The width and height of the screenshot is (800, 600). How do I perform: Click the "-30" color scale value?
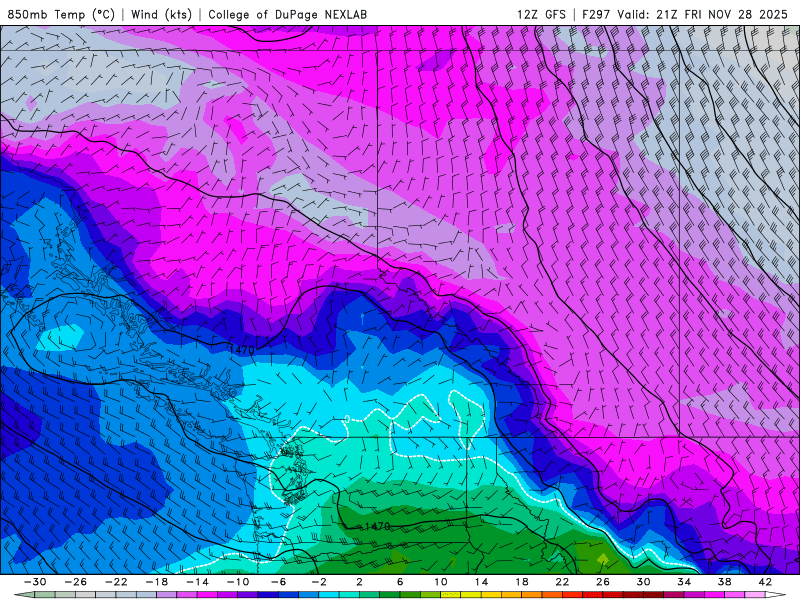[x=35, y=582]
